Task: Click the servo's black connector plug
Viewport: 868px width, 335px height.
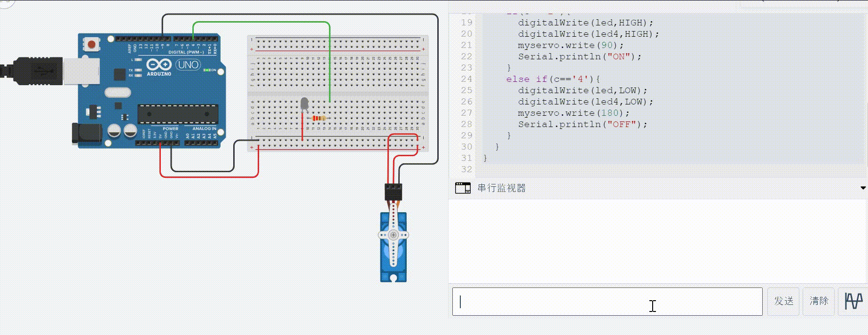Action: pos(393,191)
